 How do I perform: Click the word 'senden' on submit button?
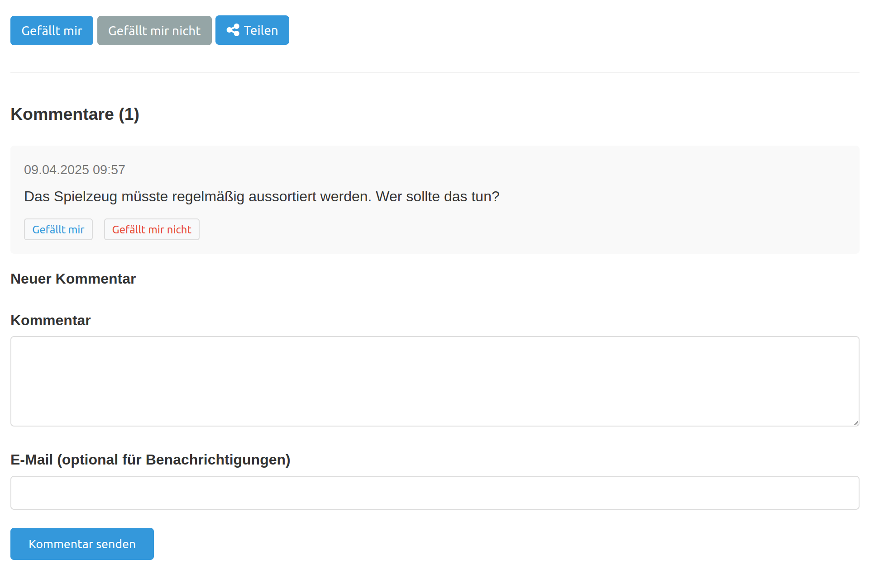tap(116, 544)
